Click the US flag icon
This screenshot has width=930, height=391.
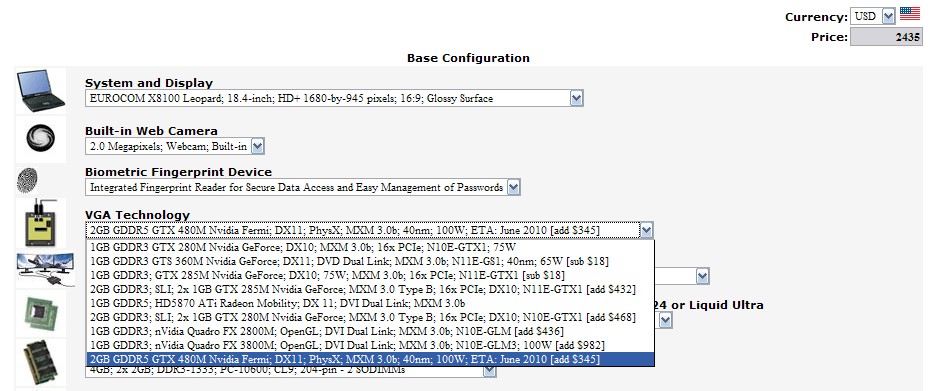[909, 14]
